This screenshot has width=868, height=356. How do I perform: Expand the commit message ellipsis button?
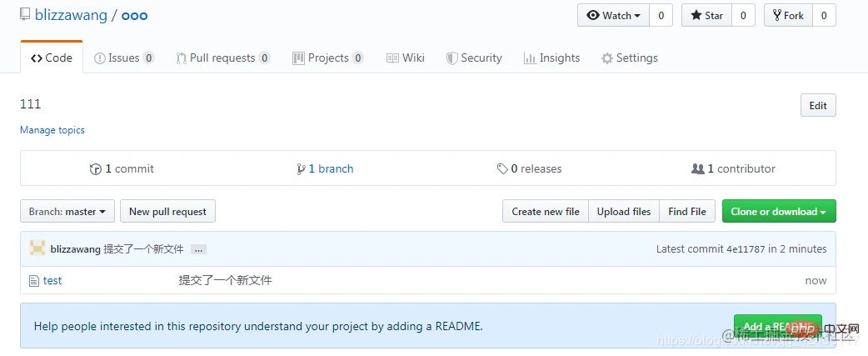click(x=198, y=249)
